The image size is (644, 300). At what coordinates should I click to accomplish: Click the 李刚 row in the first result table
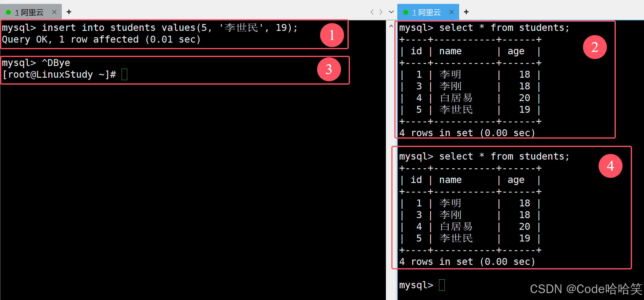(470, 86)
